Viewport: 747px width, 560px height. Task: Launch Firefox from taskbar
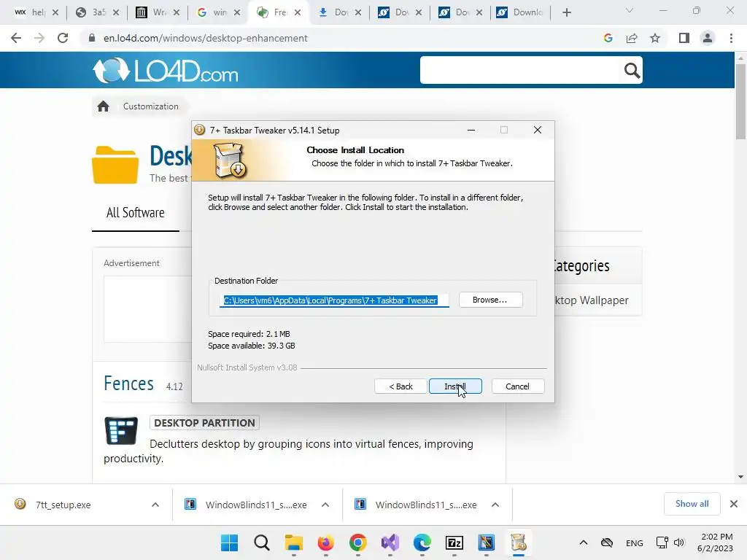(326, 542)
